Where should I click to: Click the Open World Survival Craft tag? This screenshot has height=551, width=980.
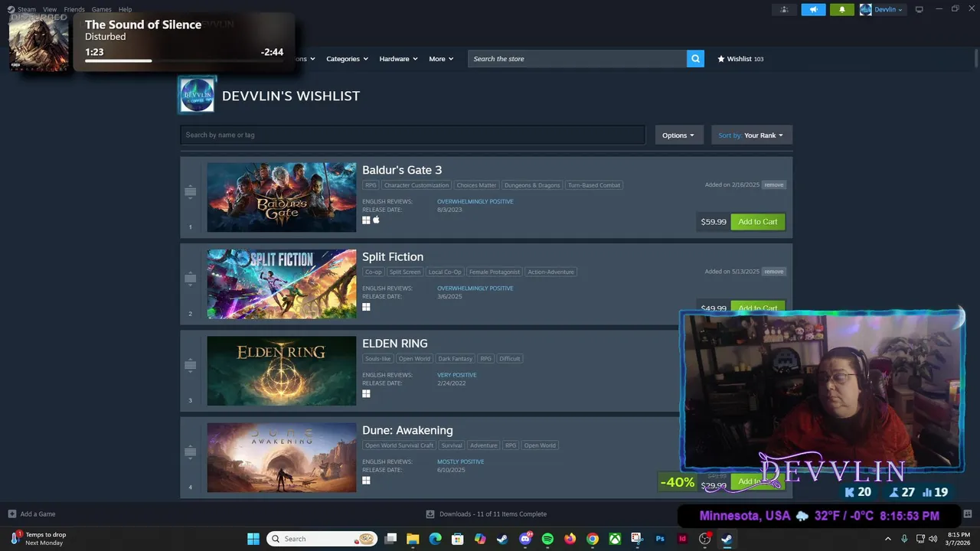[x=400, y=445]
